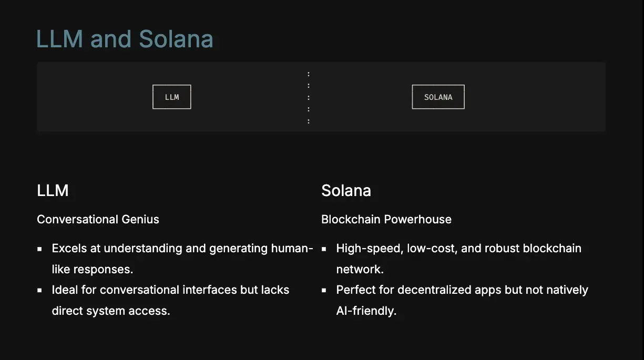Image resolution: width=644 pixels, height=360 pixels.
Task: Click the LLM box in diagram
Action: pos(172,97)
